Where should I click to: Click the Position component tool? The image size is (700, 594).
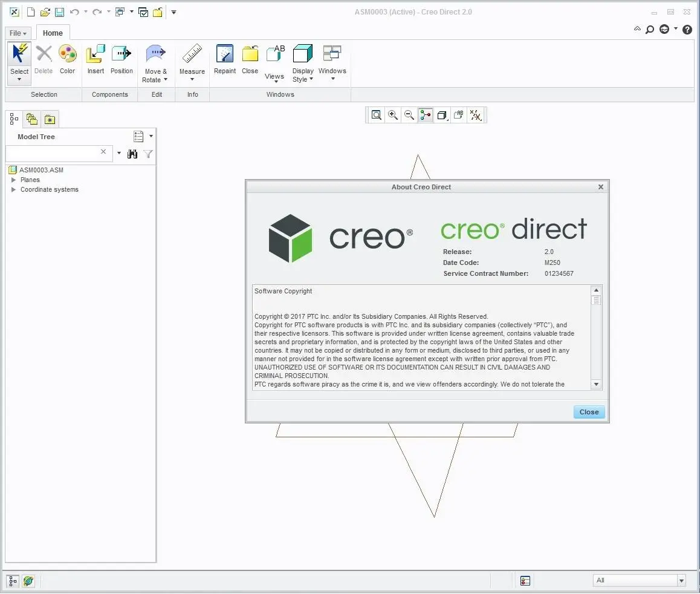pyautogui.click(x=122, y=59)
